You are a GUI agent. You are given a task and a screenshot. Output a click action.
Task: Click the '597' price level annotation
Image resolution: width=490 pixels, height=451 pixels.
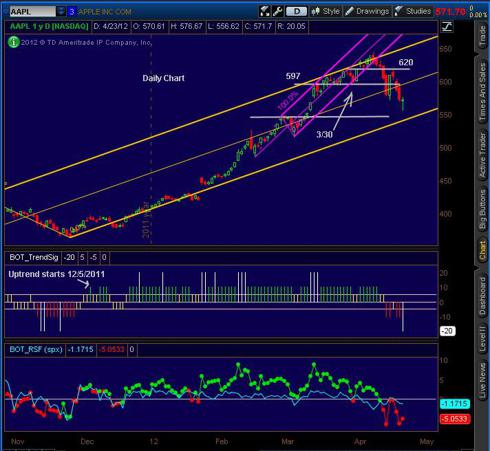pyautogui.click(x=293, y=76)
